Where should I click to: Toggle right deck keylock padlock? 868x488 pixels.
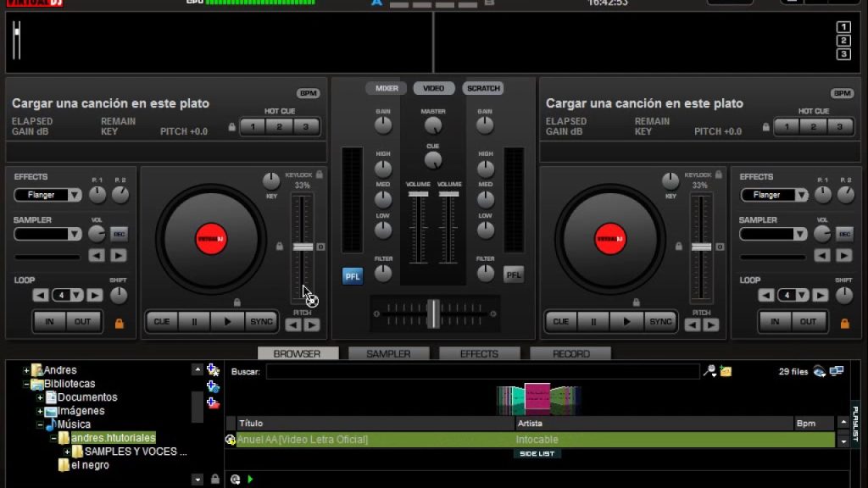[719, 175]
